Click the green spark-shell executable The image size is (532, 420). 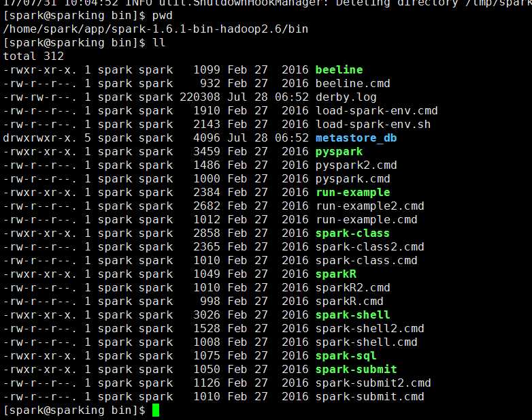[x=352, y=315]
